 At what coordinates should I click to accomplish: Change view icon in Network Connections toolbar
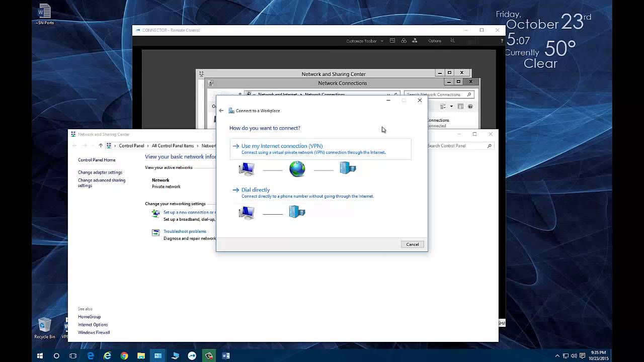443,107
